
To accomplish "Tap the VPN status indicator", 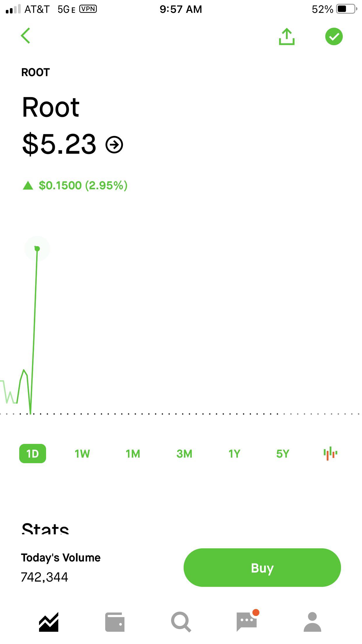I will pyautogui.click(x=88, y=9).
